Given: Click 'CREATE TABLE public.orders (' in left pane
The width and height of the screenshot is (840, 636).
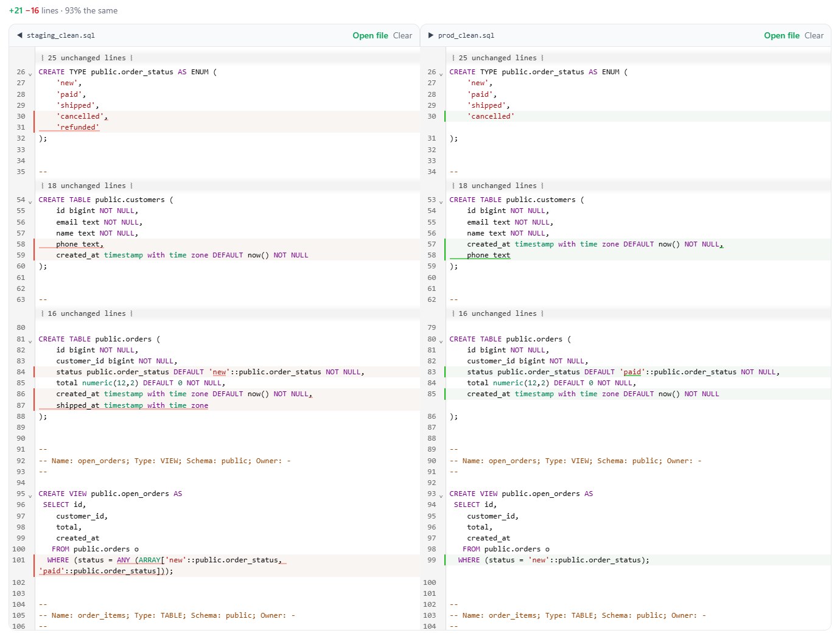Looking at the screenshot, I should click(x=99, y=339).
